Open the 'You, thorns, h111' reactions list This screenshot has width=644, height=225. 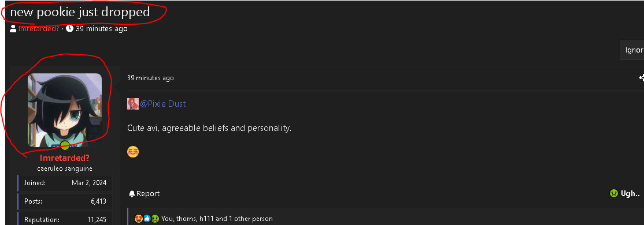[217, 219]
